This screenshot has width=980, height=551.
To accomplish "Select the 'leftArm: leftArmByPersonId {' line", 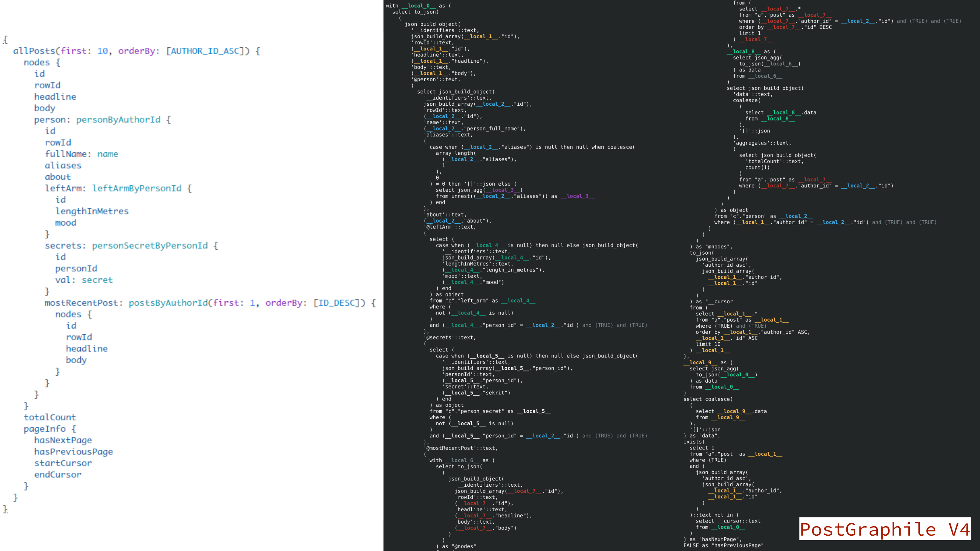I will tap(118, 188).
